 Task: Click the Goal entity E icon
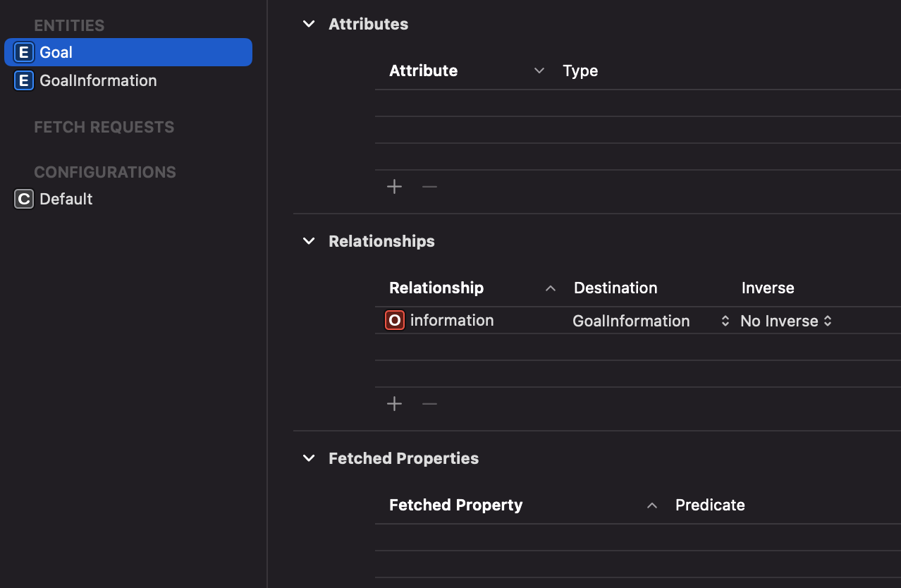(24, 52)
